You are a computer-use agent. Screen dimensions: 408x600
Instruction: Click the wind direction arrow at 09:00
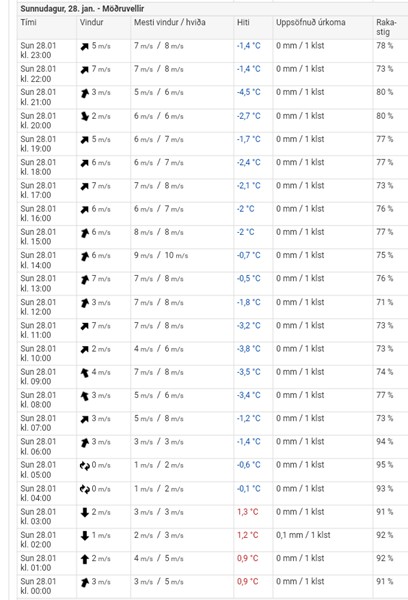85,373
